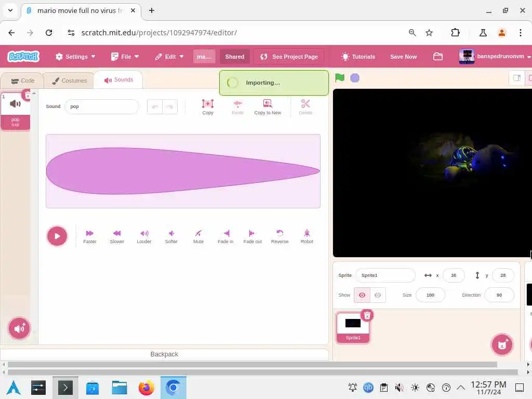This screenshot has width=532, height=399.
Task: Apply the Robot sound effect
Action: (x=307, y=236)
